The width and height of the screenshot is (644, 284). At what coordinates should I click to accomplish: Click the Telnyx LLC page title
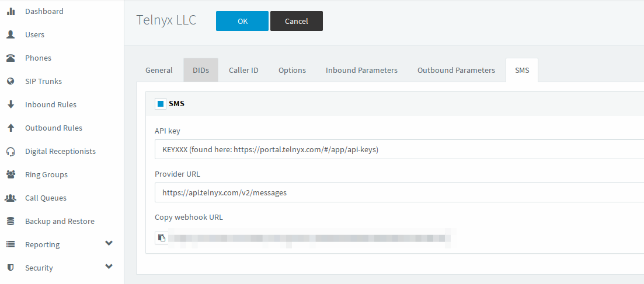[166, 20]
